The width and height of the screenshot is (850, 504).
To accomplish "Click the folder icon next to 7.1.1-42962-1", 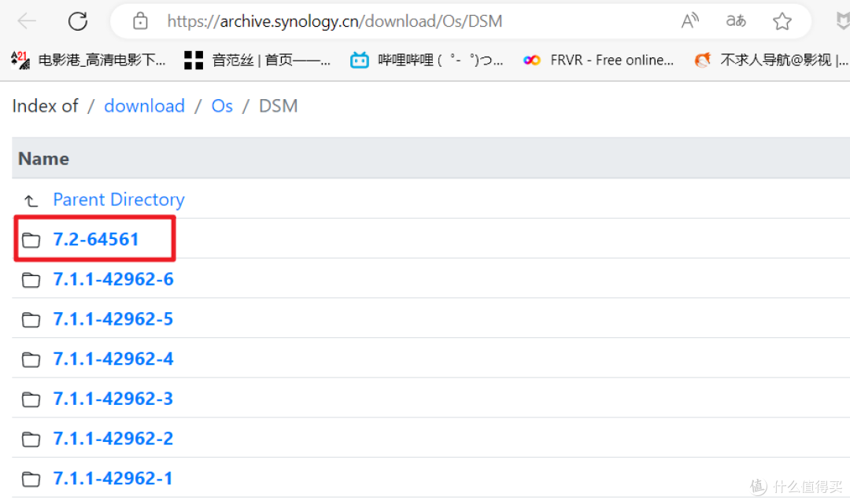I will (31, 479).
